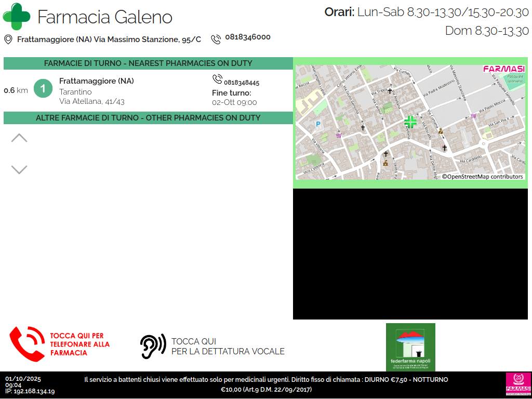
Task: Open the Federfarma Napoli logo
Action: pos(410,347)
